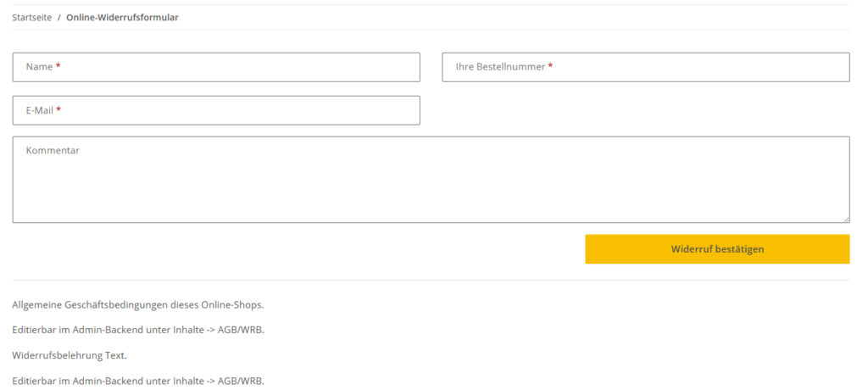868x390 pixels.
Task: Click the Startseite breadcrumb link
Action: click(32, 17)
